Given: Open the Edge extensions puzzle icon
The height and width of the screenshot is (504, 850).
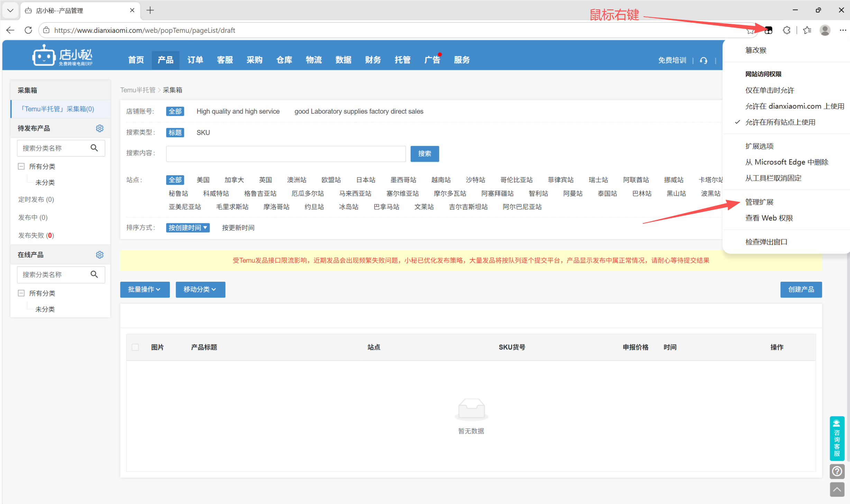Looking at the screenshot, I should (786, 30).
